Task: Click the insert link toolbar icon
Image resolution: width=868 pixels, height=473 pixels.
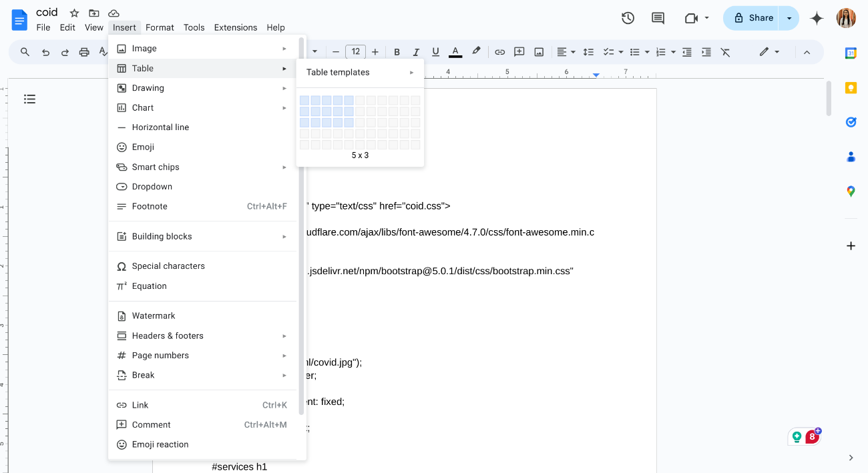Action: pyautogui.click(x=499, y=51)
